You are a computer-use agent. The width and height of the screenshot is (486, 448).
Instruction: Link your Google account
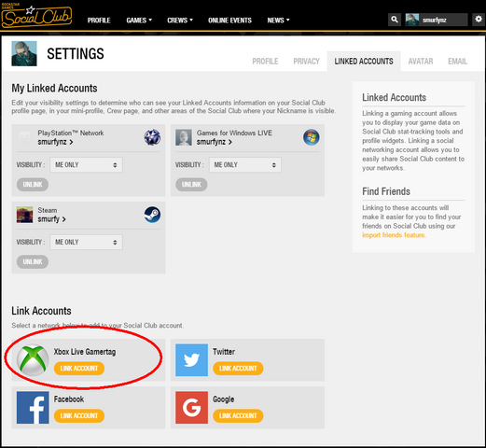click(238, 416)
